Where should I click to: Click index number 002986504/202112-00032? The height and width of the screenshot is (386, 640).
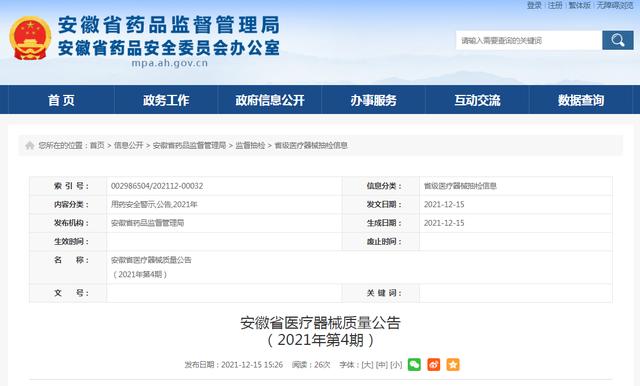coord(157,186)
